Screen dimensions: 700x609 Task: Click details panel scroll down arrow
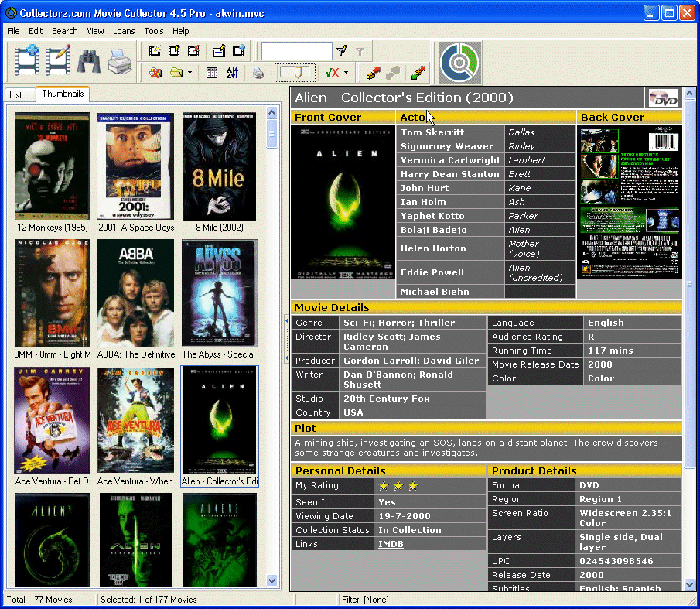click(x=690, y=584)
